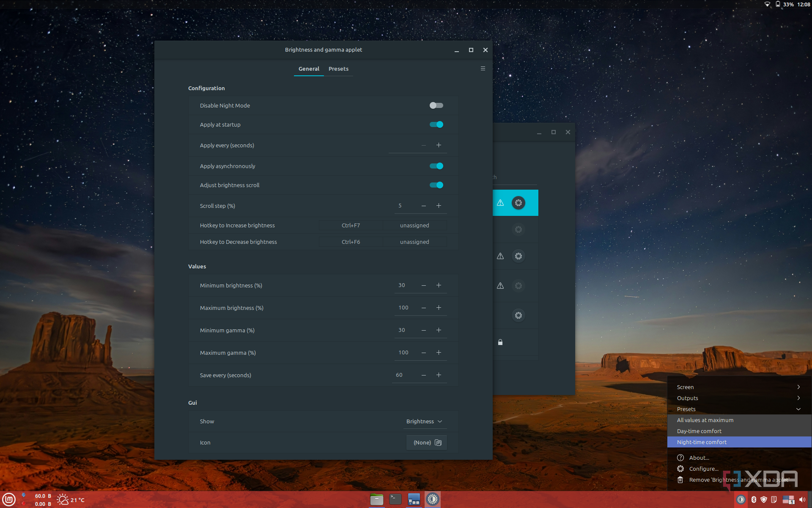
Task: Switch to the Presets tab
Action: tap(338, 69)
